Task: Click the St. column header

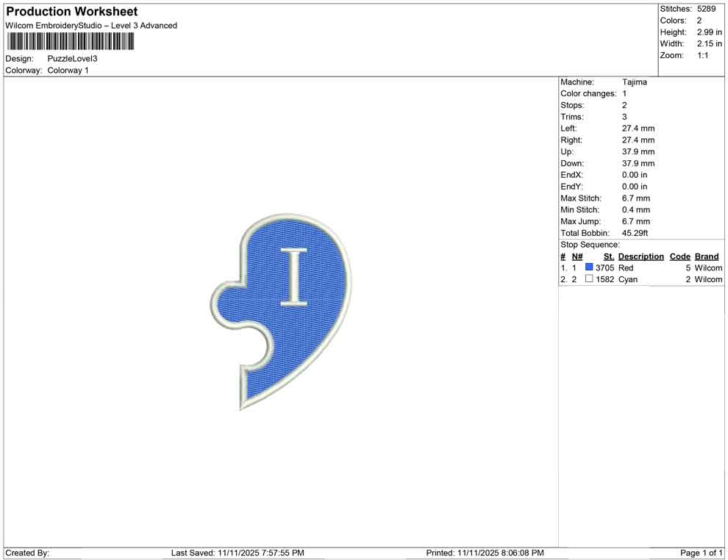Action: [x=609, y=256]
